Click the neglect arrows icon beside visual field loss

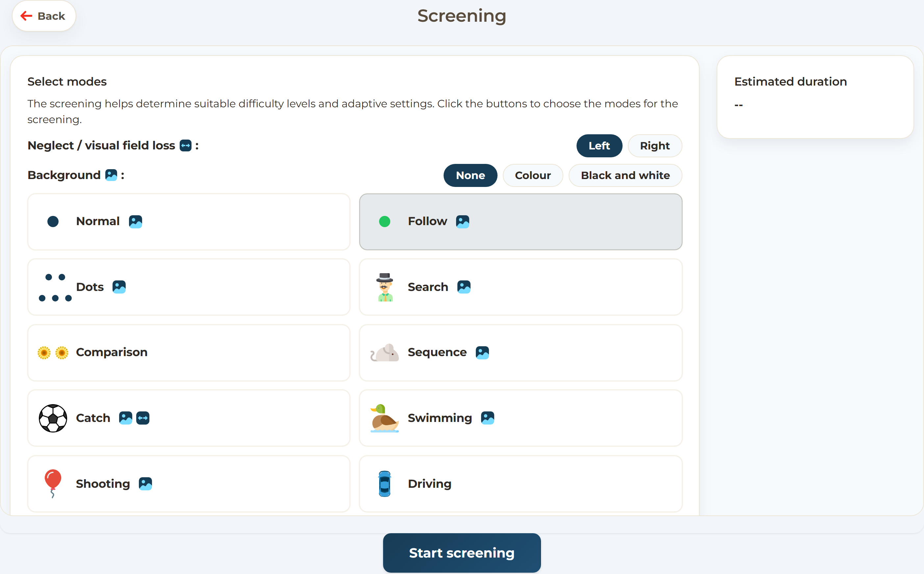click(186, 145)
